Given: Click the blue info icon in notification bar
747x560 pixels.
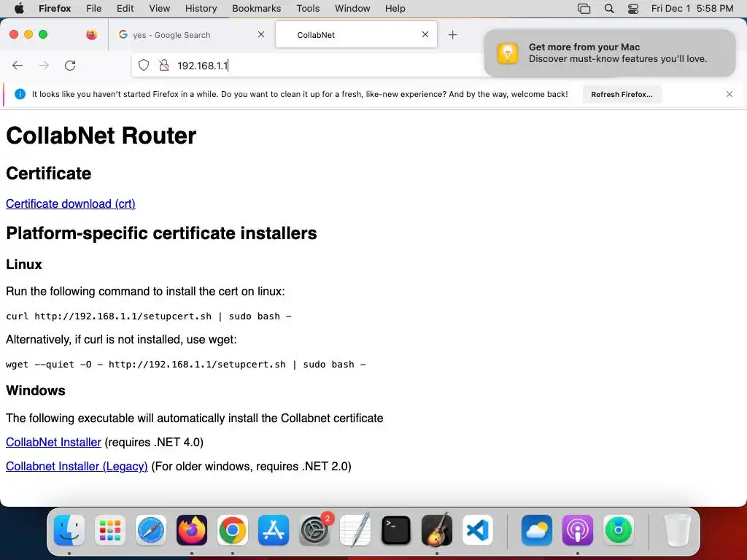Looking at the screenshot, I should click(x=20, y=94).
